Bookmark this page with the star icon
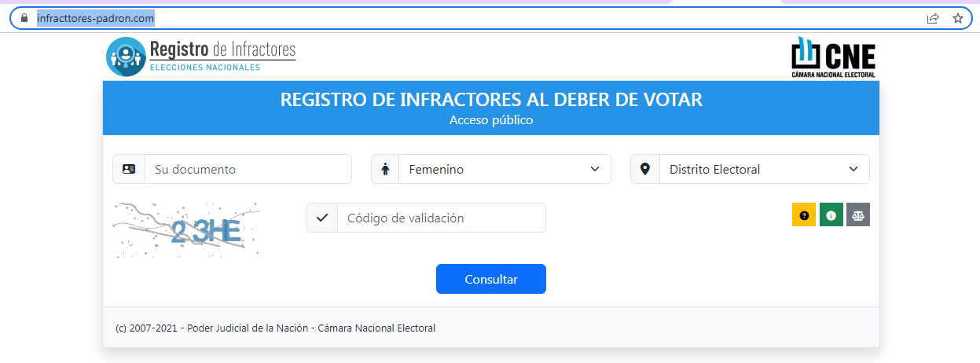The width and height of the screenshot is (980, 363). coord(957,18)
